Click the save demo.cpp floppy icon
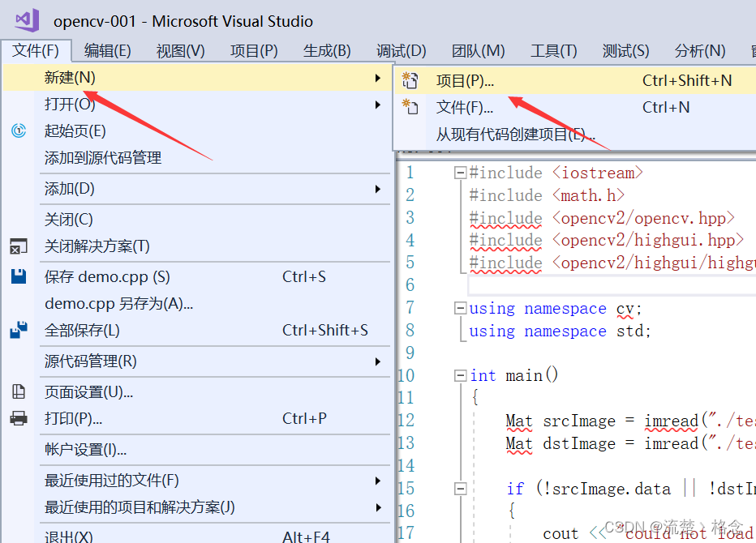Screen dimensions: 756x543 pyautogui.click(x=19, y=276)
